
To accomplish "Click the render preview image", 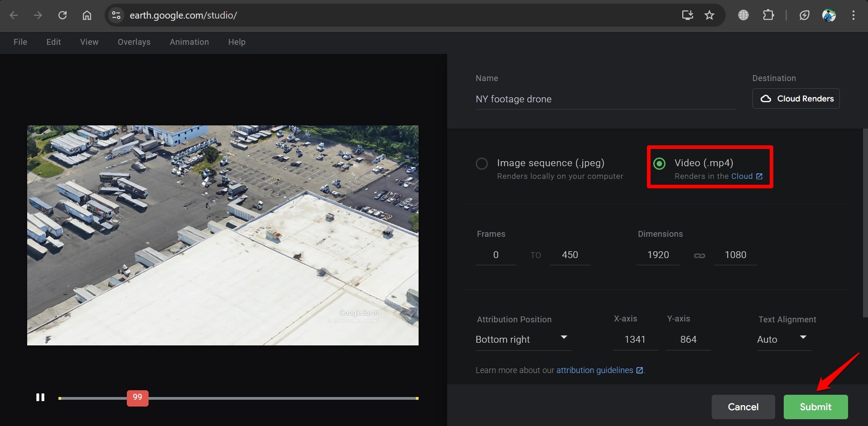I will click(223, 235).
